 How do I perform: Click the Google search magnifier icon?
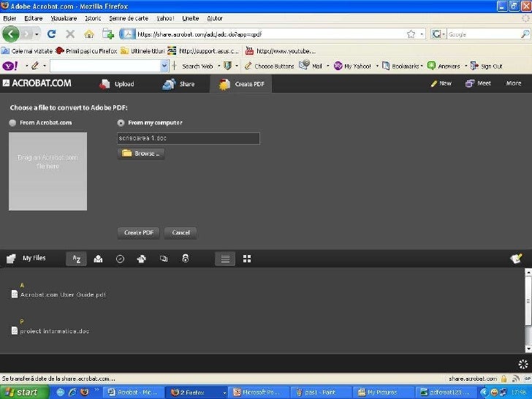pos(525,34)
